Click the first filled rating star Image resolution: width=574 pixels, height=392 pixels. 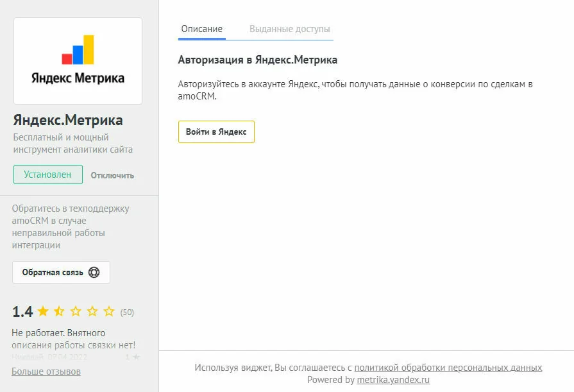click(43, 311)
